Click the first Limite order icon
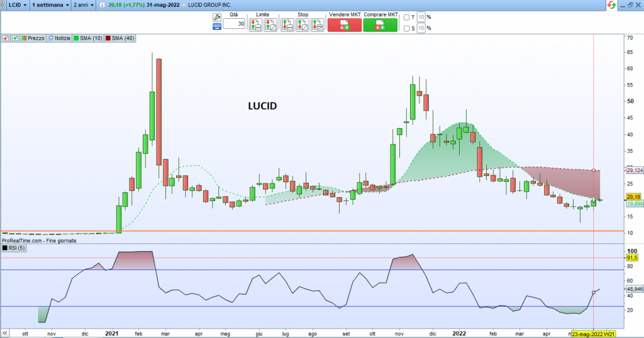This screenshot has width=644, height=338. coord(255,25)
